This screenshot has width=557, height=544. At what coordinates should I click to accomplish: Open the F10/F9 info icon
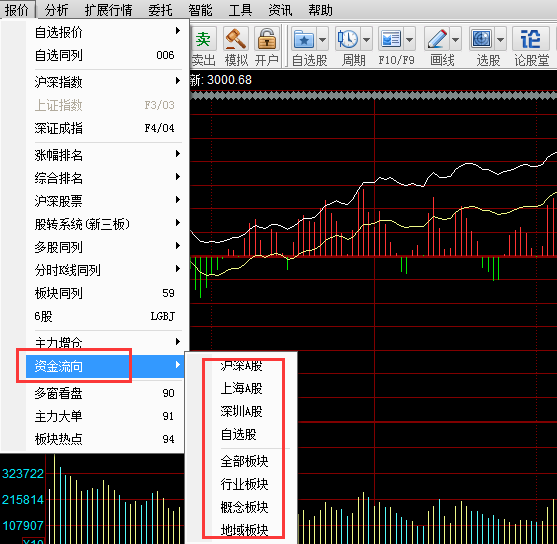click(x=390, y=39)
